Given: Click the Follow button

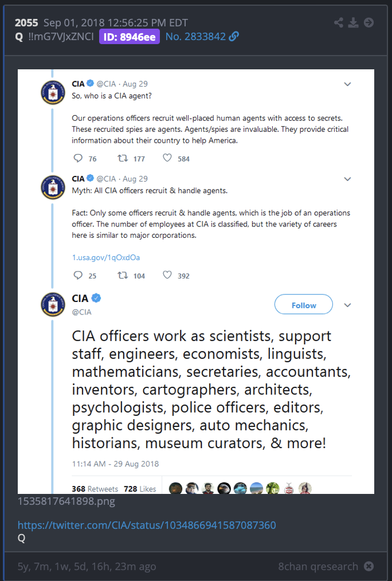Looking at the screenshot, I should 303,304.
